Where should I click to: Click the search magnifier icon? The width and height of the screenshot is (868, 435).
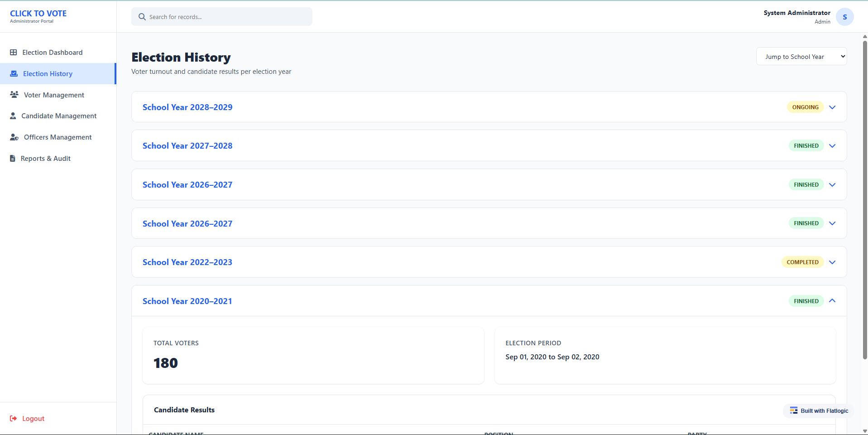tap(142, 17)
